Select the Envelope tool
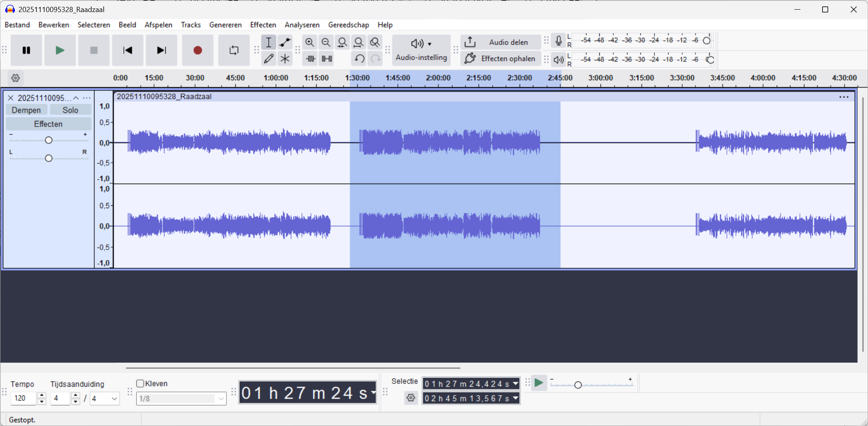 pos(285,42)
